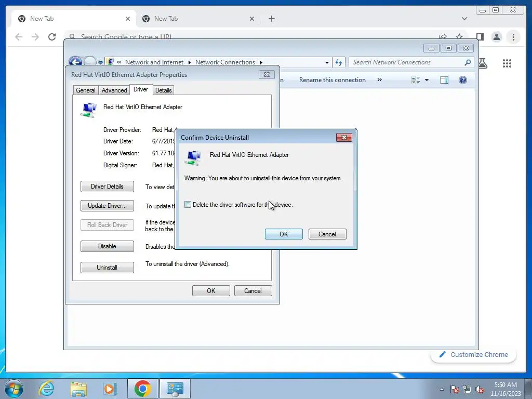The height and width of the screenshot is (399, 532).
Task: Open the General tab in adapter properties
Action: point(86,90)
